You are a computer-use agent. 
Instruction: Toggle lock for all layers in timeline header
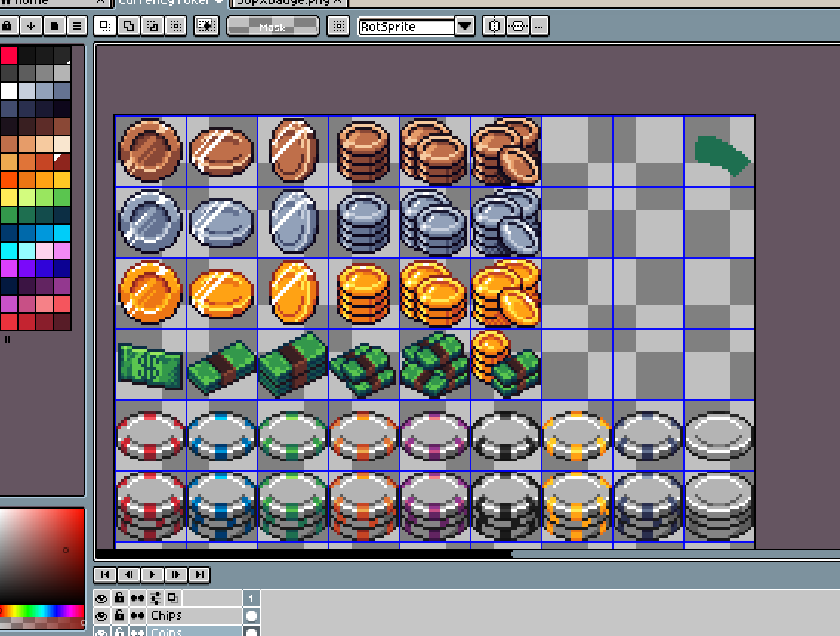click(119, 598)
